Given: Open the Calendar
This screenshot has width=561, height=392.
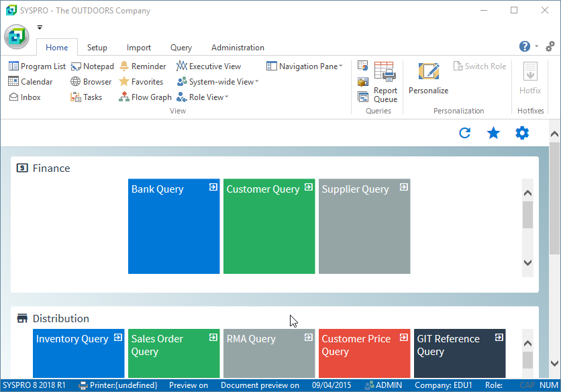Looking at the screenshot, I should click(31, 82).
